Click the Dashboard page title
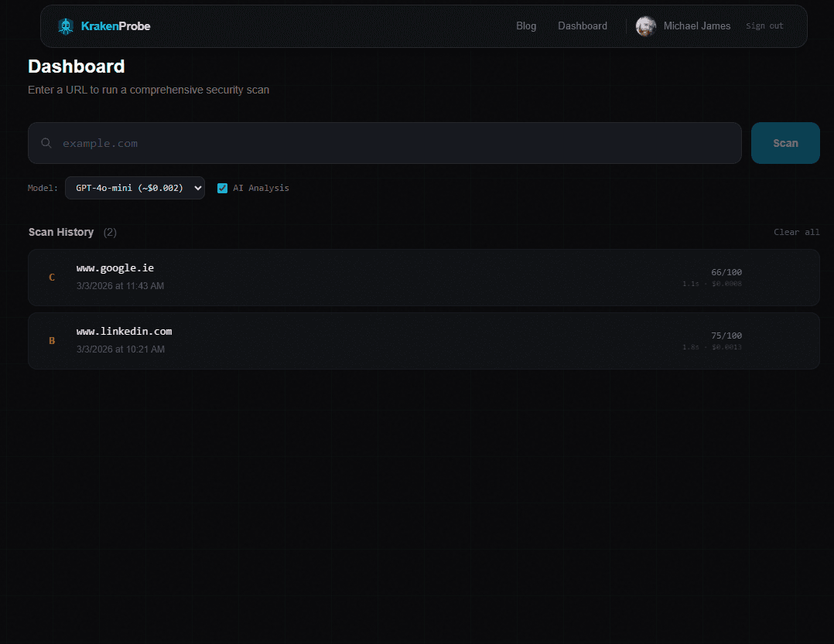 pyautogui.click(x=76, y=66)
